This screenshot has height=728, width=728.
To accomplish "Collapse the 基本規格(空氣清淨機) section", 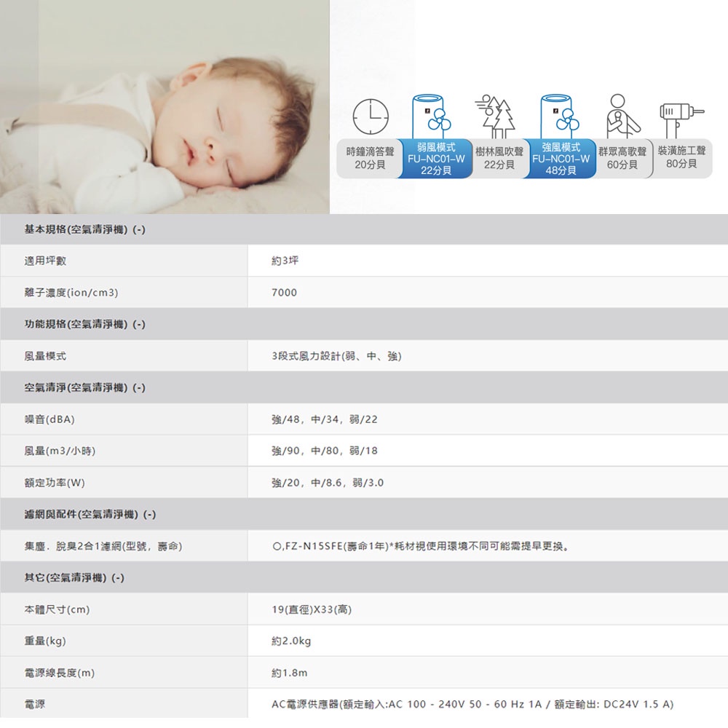I will pos(85,229).
